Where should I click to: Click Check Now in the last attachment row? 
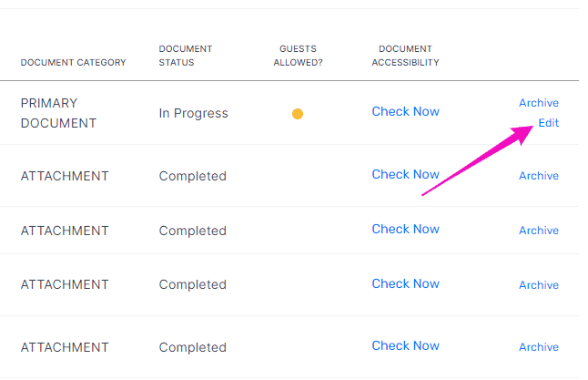[405, 345]
